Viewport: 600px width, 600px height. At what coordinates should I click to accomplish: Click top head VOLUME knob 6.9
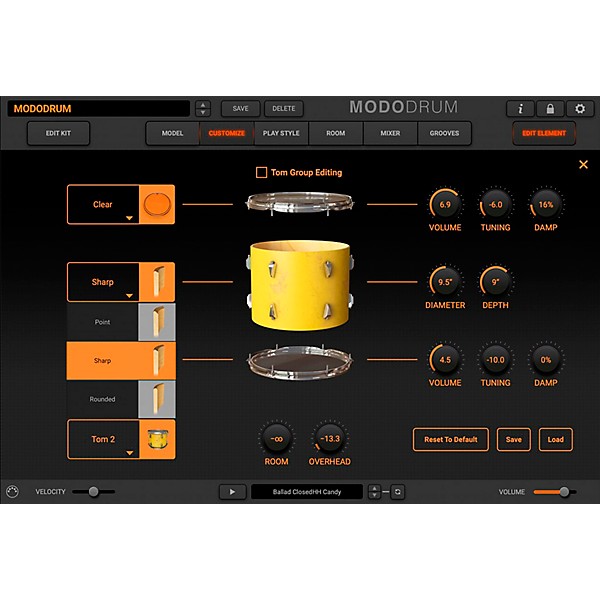tap(445, 204)
